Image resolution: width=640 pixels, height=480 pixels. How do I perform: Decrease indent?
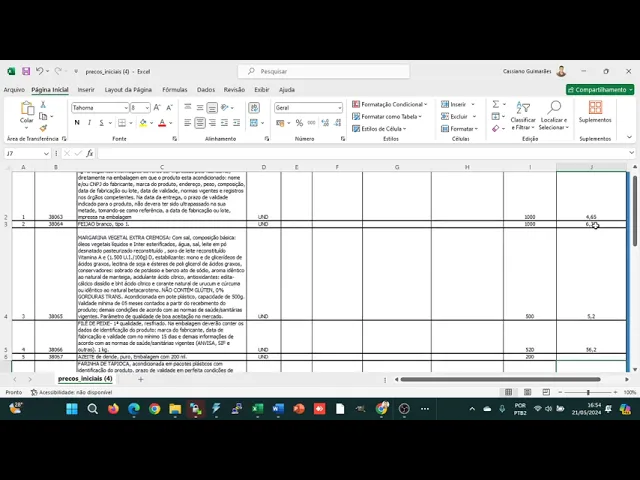point(224,123)
